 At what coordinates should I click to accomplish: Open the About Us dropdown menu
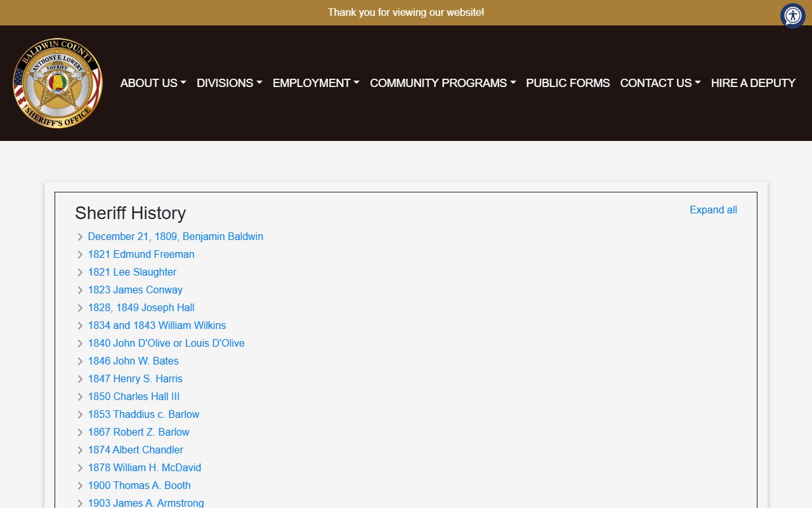[x=153, y=83]
